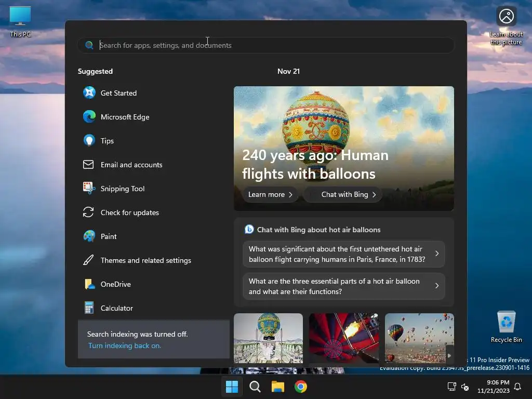Click the magnifier icon inside the search box
The image size is (532, 399).
click(x=89, y=45)
